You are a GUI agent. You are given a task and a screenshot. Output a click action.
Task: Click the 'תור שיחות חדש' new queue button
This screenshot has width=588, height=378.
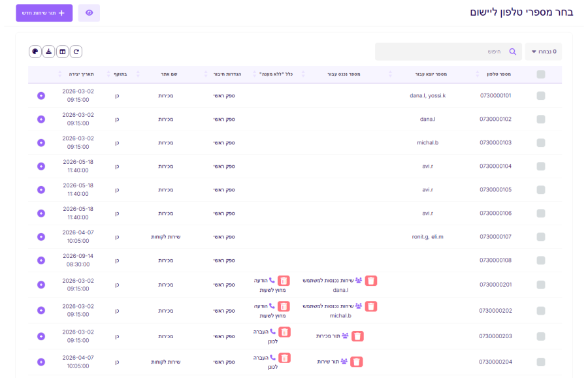pyautogui.click(x=44, y=13)
